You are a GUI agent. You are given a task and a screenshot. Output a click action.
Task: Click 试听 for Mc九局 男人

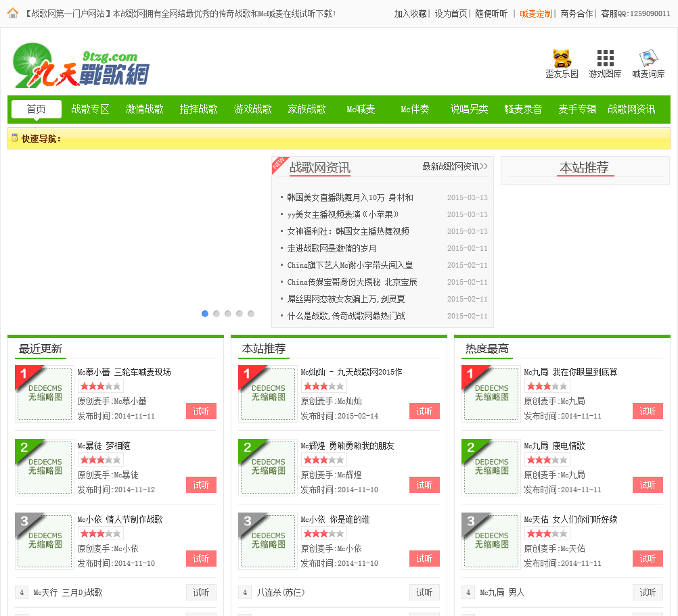pyautogui.click(x=648, y=592)
